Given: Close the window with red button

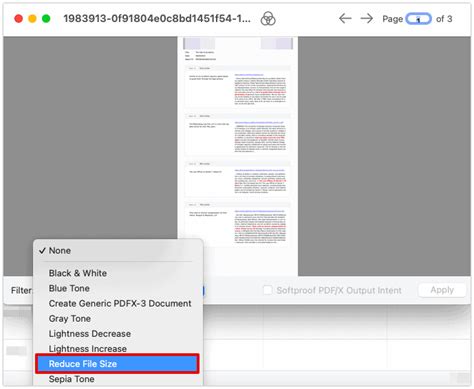Looking at the screenshot, I should (19, 19).
